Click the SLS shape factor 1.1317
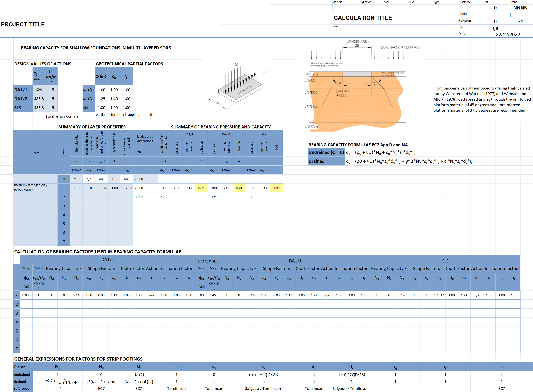This screenshot has height=392, width=533. (x=439, y=295)
